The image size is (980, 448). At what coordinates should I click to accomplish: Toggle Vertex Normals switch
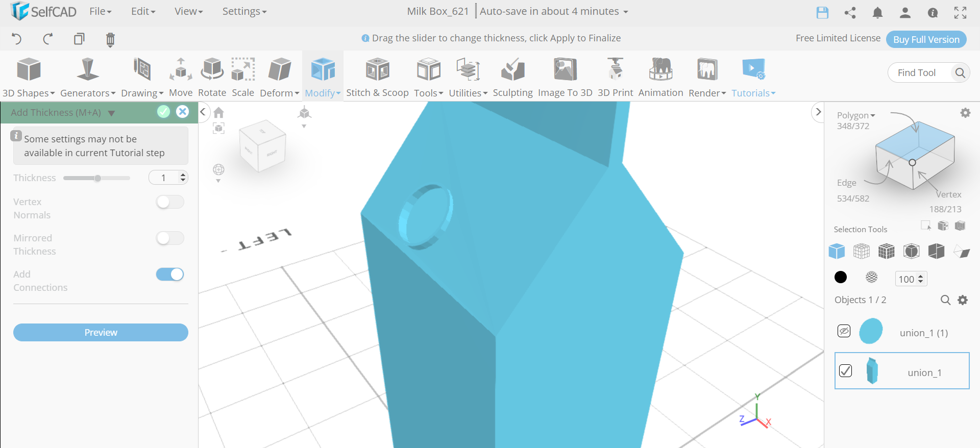click(x=170, y=202)
